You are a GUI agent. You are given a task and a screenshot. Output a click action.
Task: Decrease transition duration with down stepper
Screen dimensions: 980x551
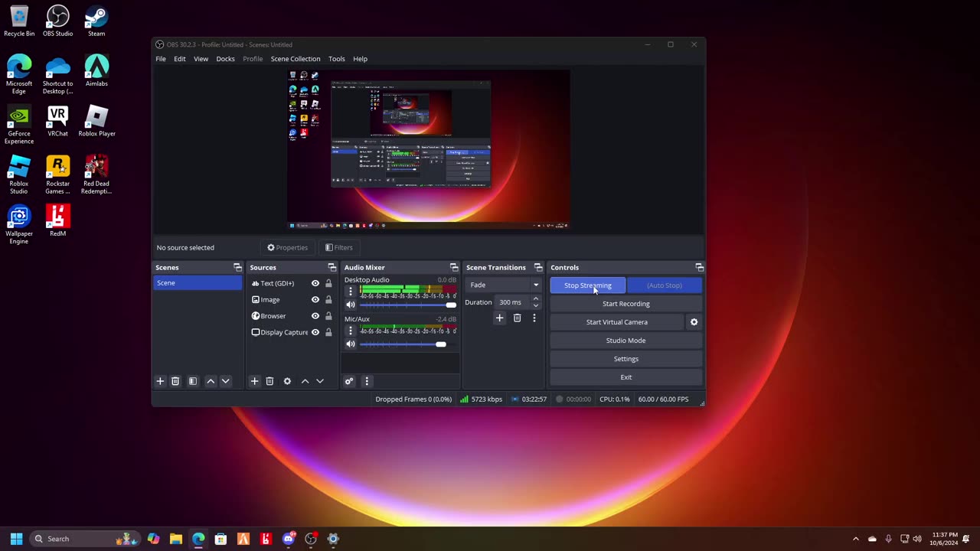[535, 305]
